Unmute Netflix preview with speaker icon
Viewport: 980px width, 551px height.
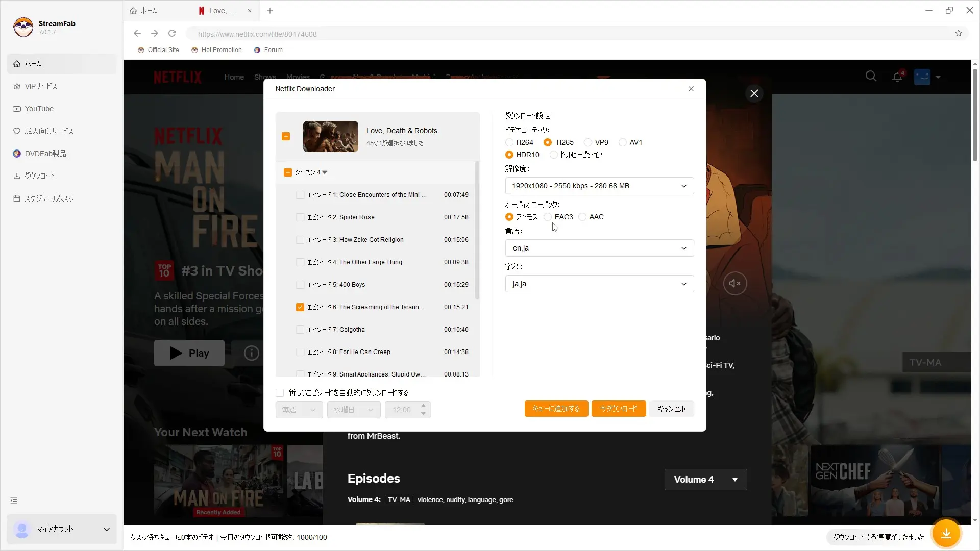735,284
